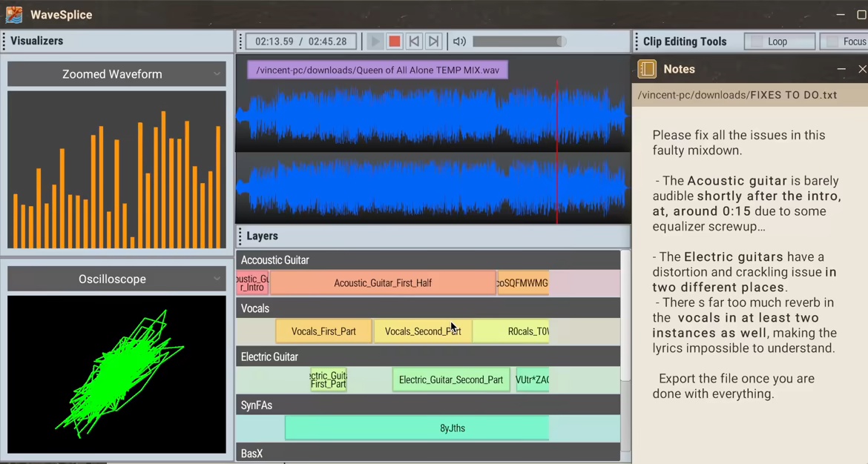
Task: Mute audio with the speaker icon
Action: pos(459,42)
